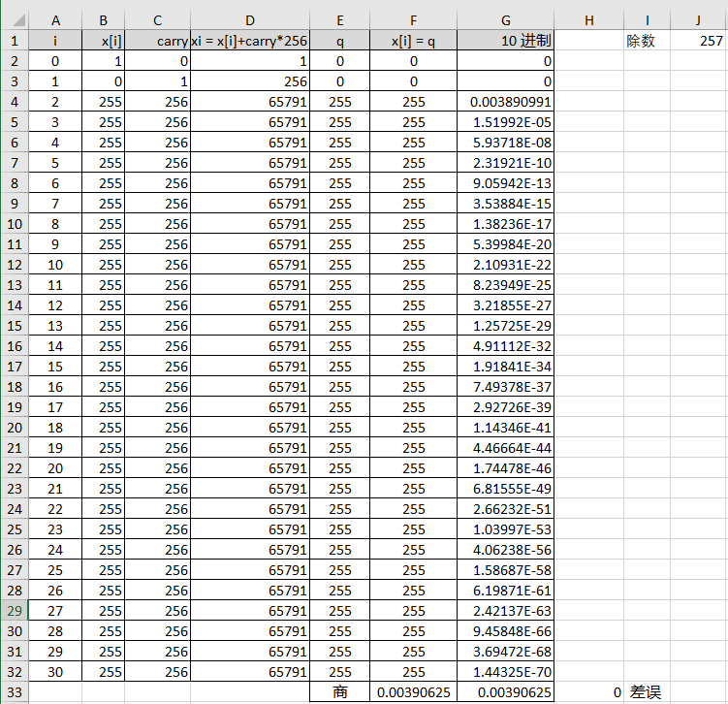Click header cell 'x[i] = q'
This screenshot has height=704, width=728.
coord(413,41)
